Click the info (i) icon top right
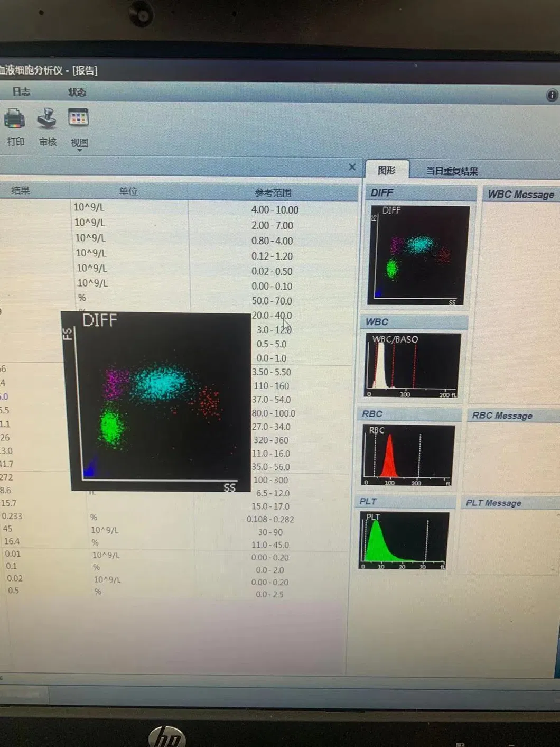Image resolution: width=560 pixels, height=747 pixels. coord(552,96)
